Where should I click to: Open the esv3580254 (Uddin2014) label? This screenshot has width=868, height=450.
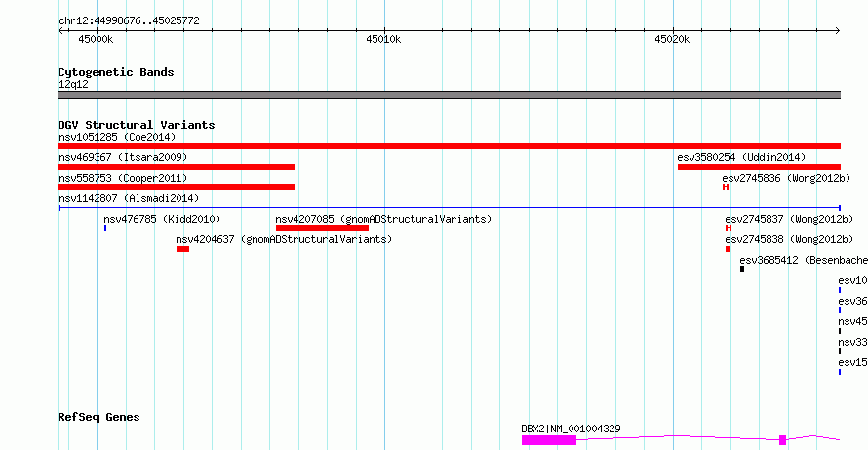click(742, 157)
